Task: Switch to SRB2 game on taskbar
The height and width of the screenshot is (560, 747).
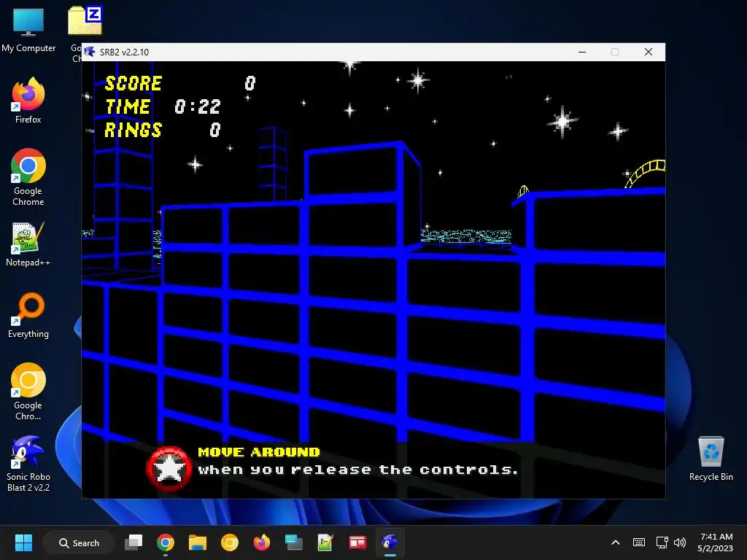Action: click(390, 542)
